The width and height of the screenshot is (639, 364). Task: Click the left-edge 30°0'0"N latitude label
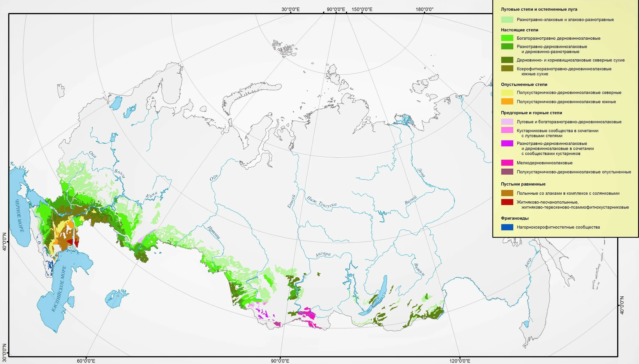(4, 353)
